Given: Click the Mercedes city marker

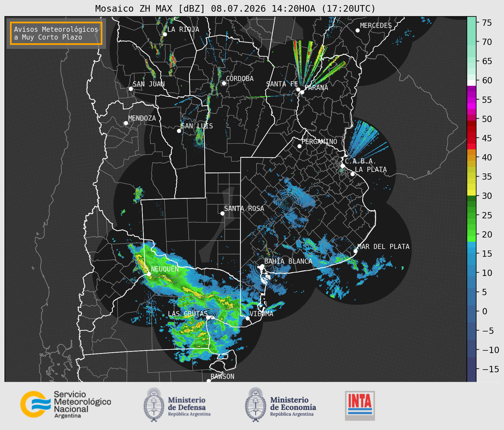Looking at the screenshot, I should coord(357,31).
